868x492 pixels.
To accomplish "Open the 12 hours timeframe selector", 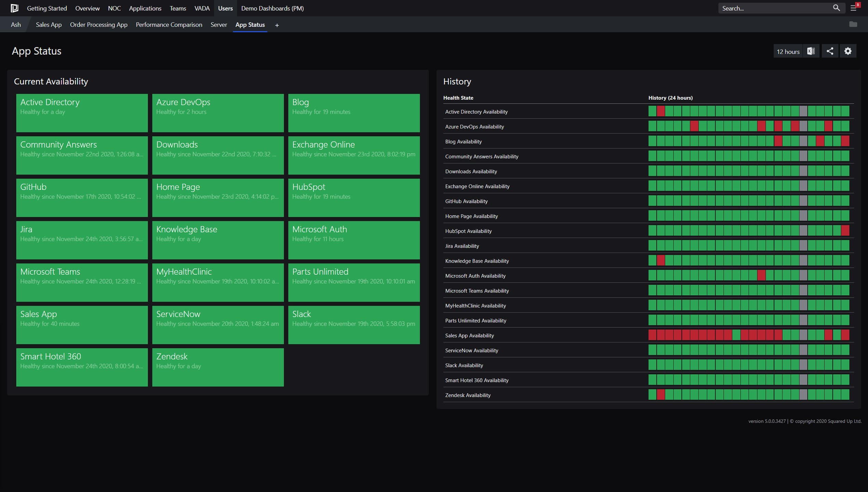I will pyautogui.click(x=788, y=52).
